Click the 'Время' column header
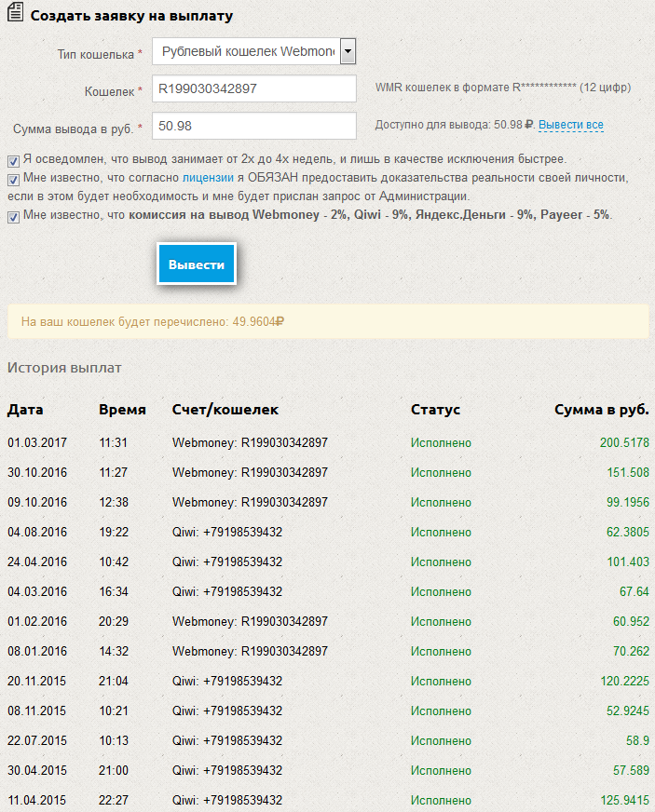 [122, 410]
